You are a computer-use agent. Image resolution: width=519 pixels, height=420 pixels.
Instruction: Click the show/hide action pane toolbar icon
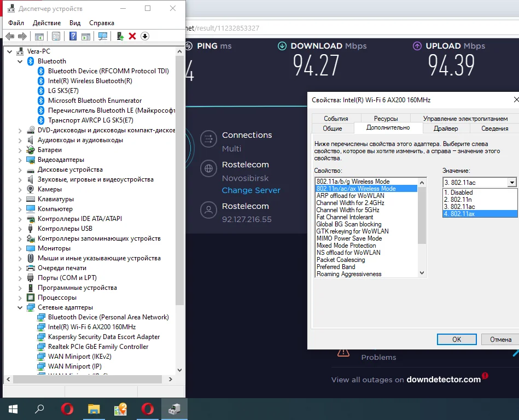(86, 37)
